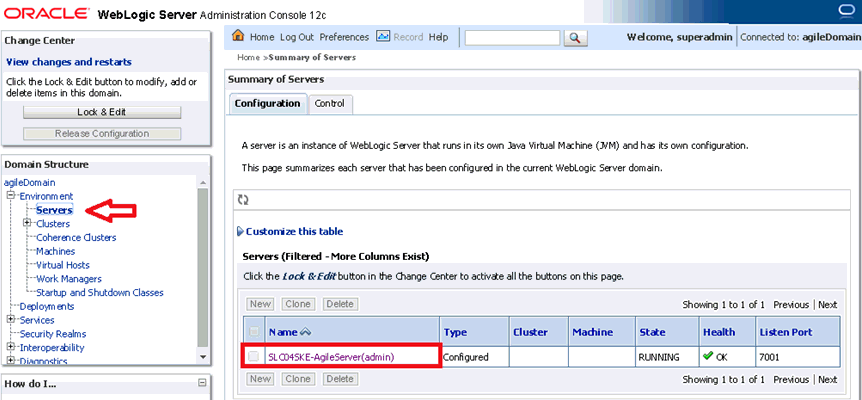Click the bottom Delete button
Screen dimensions: 862x400
point(339,379)
